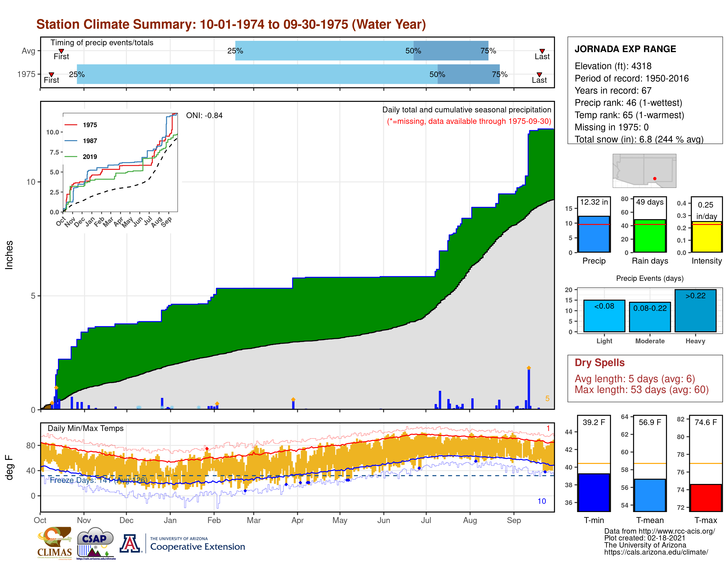Click the 1987 legend entry
This screenshot has width=728, height=563.
point(90,141)
